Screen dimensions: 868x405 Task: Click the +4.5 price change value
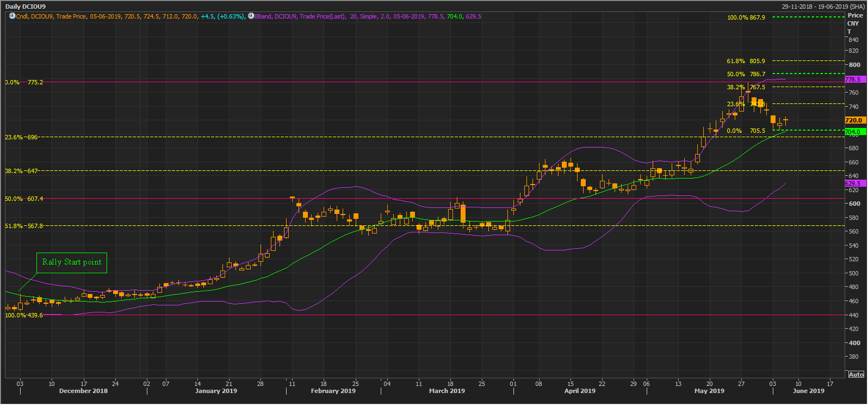coord(207,16)
